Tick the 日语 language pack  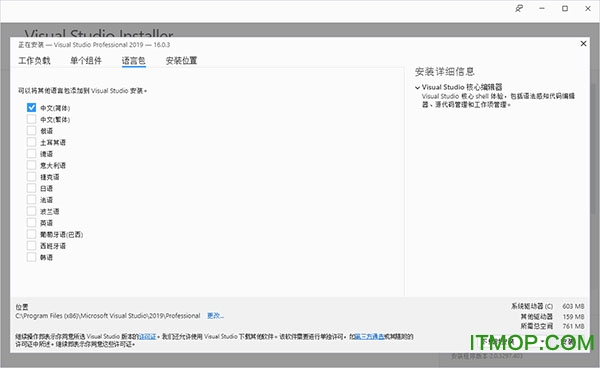click(31, 188)
